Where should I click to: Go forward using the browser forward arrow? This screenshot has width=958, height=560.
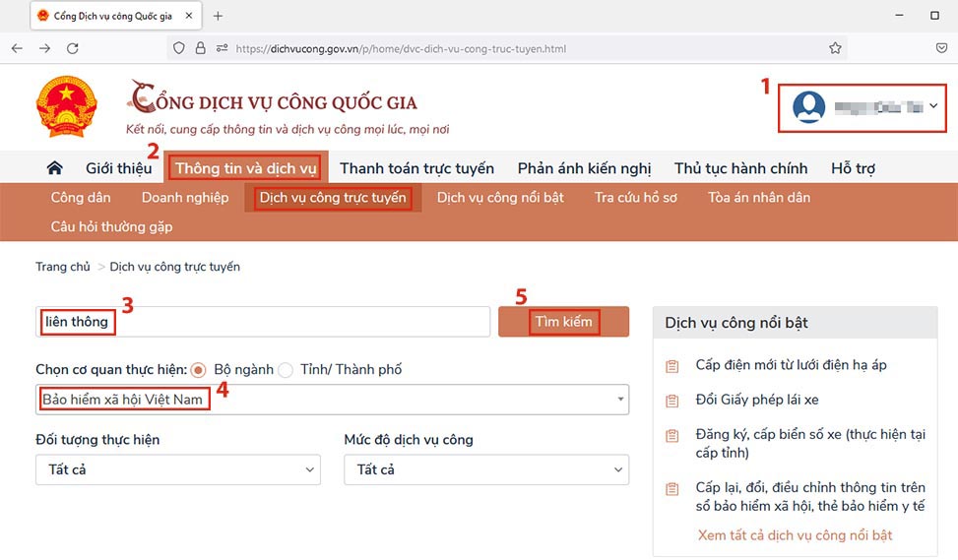pos(44,48)
